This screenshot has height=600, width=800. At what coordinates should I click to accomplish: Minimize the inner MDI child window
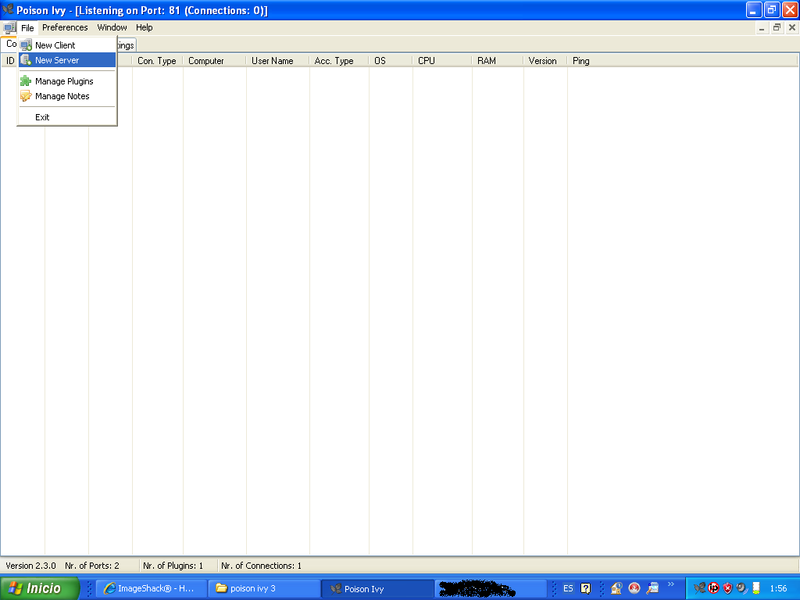click(x=762, y=28)
